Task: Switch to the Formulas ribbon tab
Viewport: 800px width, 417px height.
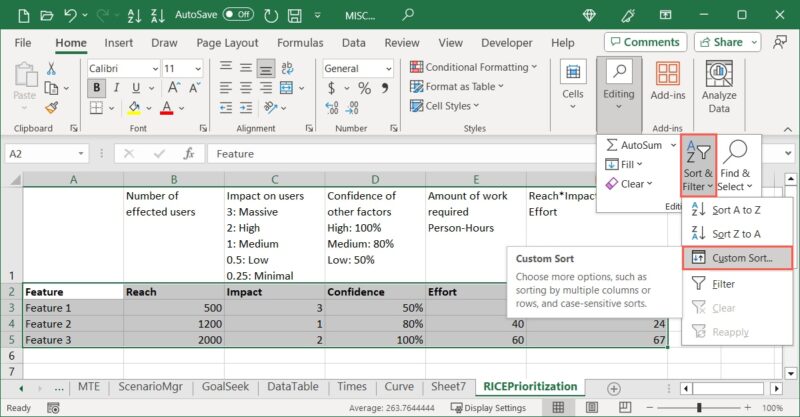Action: point(300,43)
